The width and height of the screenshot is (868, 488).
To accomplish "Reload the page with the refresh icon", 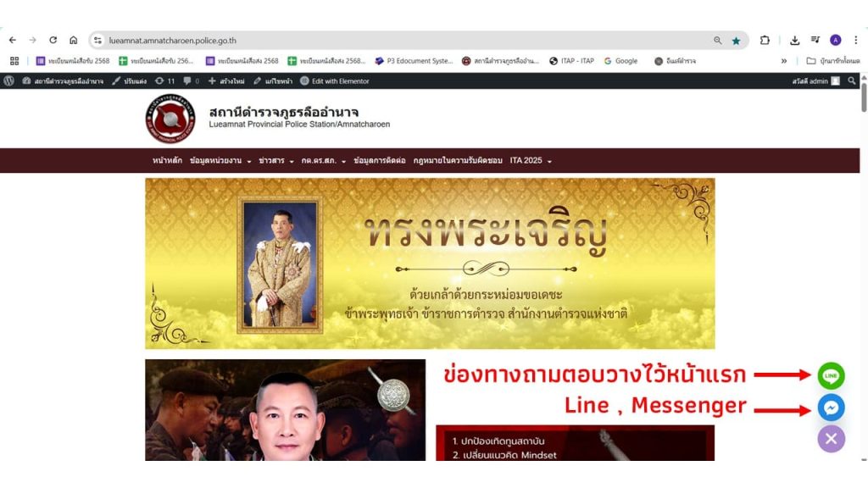I will (x=53, y=40).
